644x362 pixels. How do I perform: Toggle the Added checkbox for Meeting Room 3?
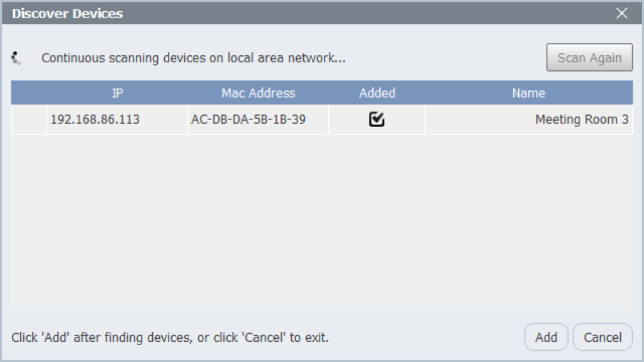pyautogui.click(x=377, y=119)
